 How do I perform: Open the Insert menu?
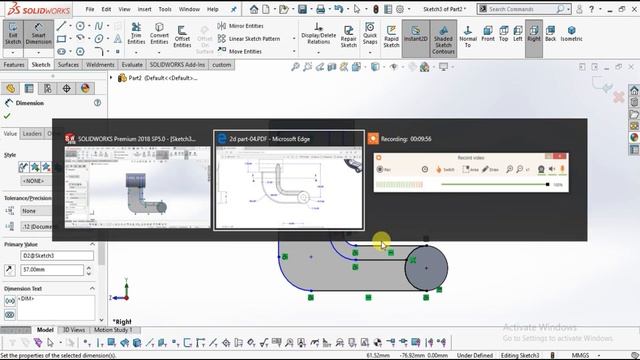coord(144,9)
